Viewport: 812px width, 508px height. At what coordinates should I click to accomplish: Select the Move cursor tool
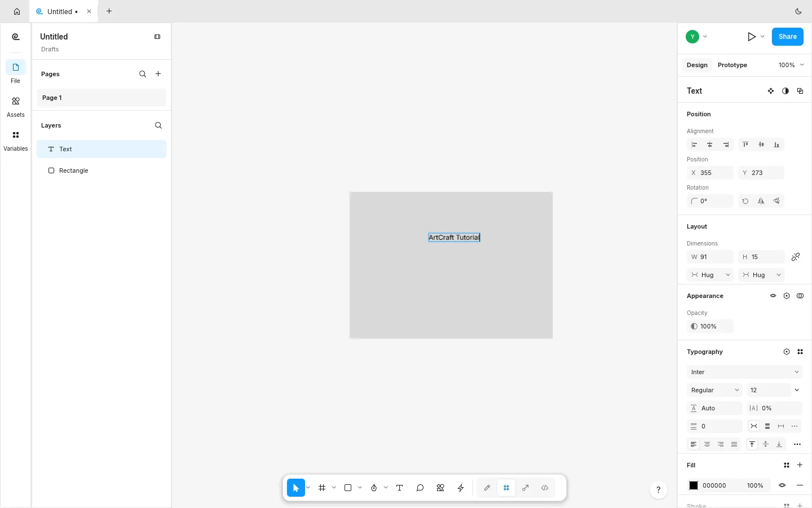coord(296,488)
